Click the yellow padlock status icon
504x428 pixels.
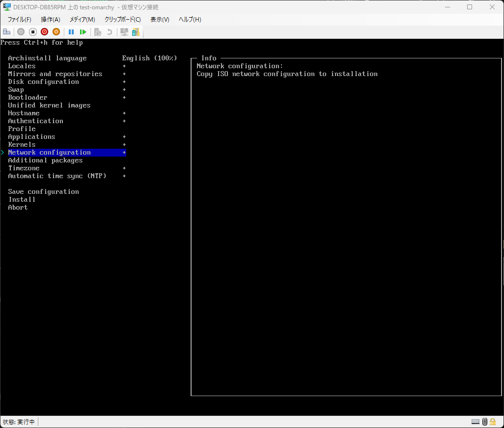[x=493, y=422]
